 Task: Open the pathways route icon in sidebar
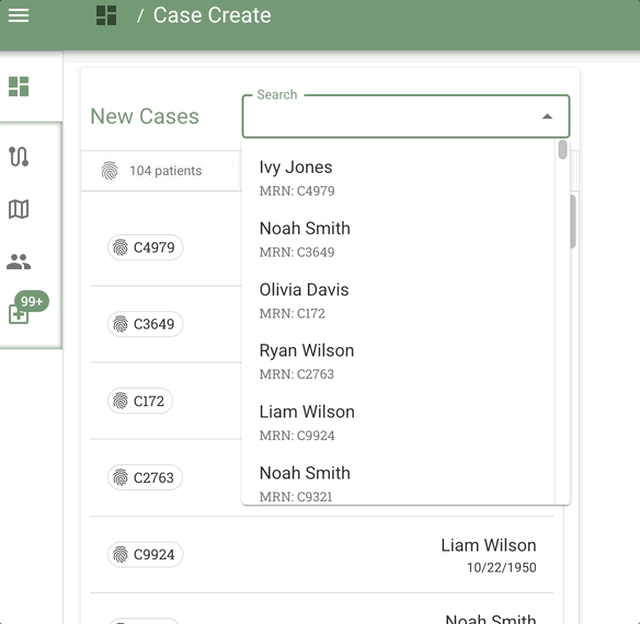click(18, 156)
